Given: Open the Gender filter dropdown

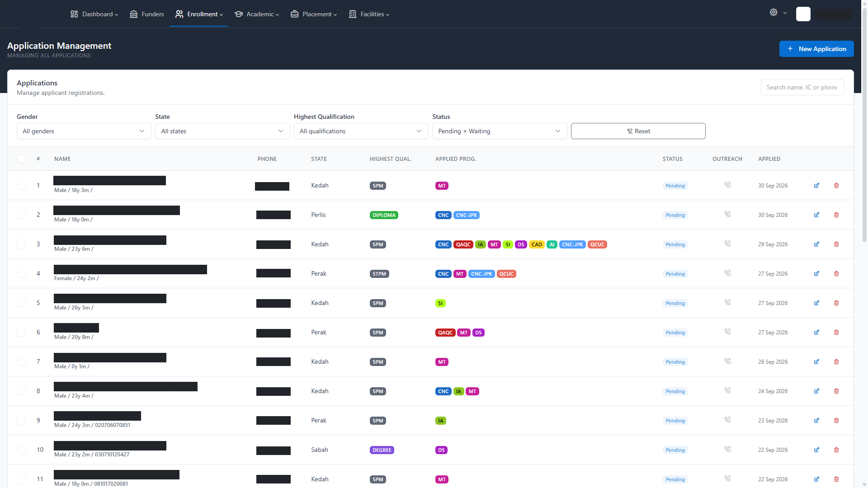Looking at the screenshot, I should point(84,131).
